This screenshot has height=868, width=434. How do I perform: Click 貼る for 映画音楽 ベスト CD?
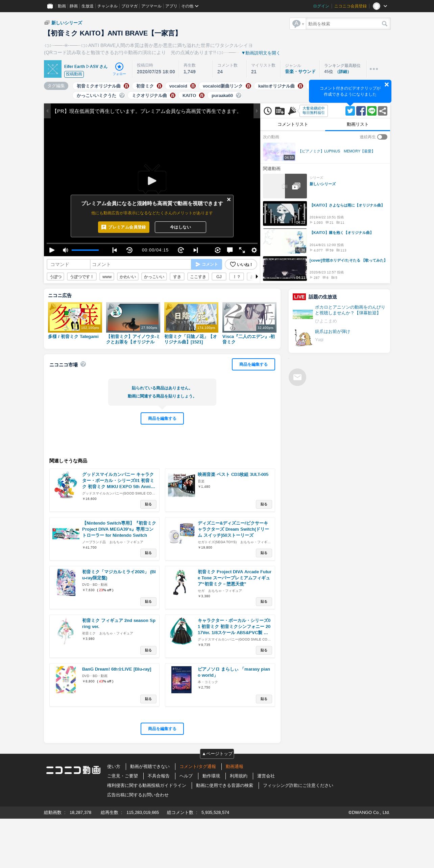pos(264,504)
